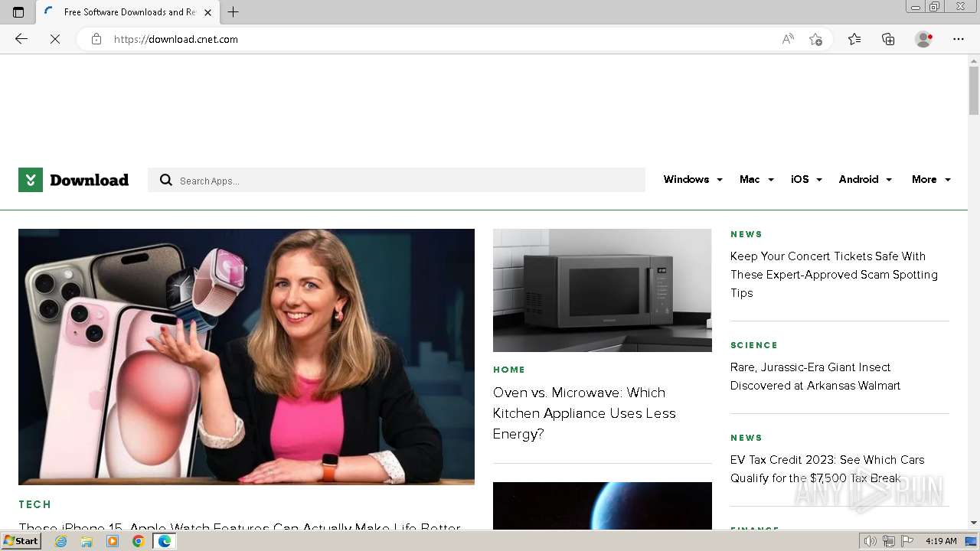
Task: Click the page scroll down arrow
Action: click(974, 523)
